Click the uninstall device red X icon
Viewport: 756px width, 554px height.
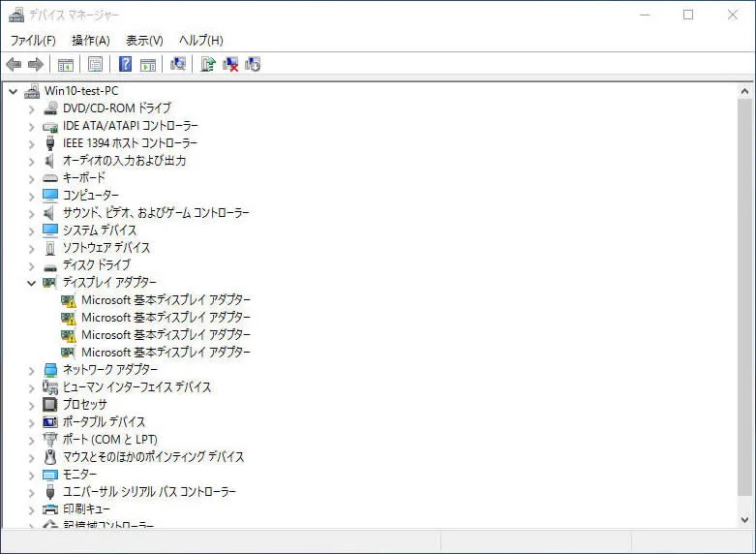[230, 65]
